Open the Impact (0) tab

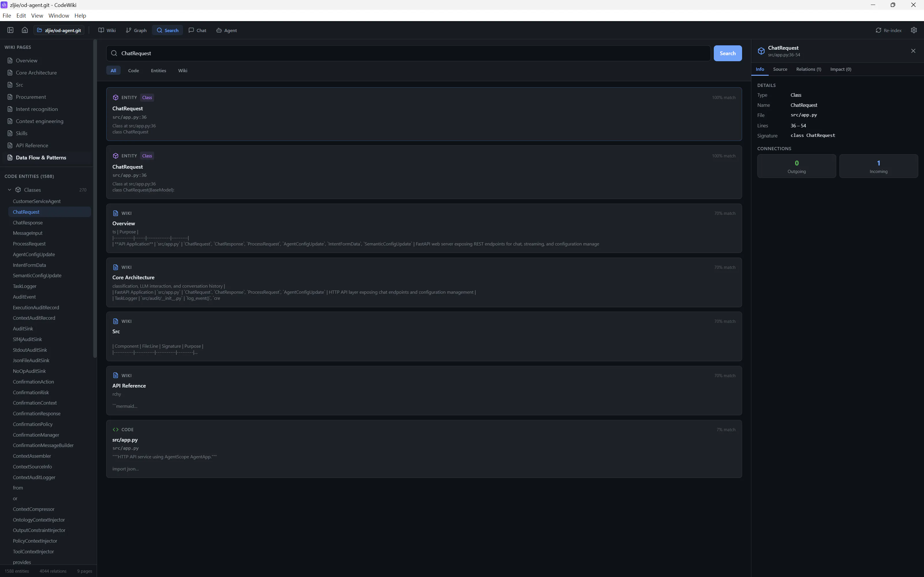(x=841, y=69)
